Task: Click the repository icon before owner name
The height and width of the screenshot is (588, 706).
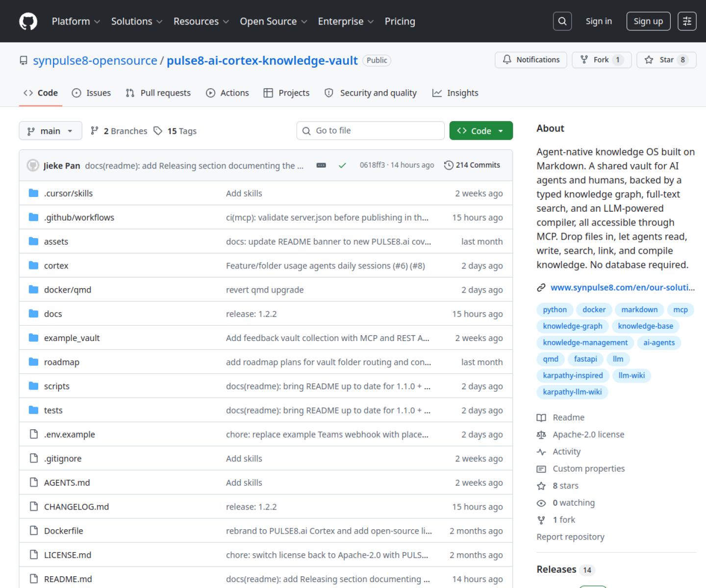Action: pos(24,60)
